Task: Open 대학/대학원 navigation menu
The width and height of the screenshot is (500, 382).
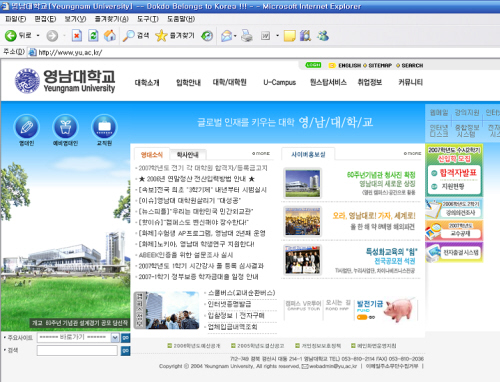Action: tap(230, 82)
